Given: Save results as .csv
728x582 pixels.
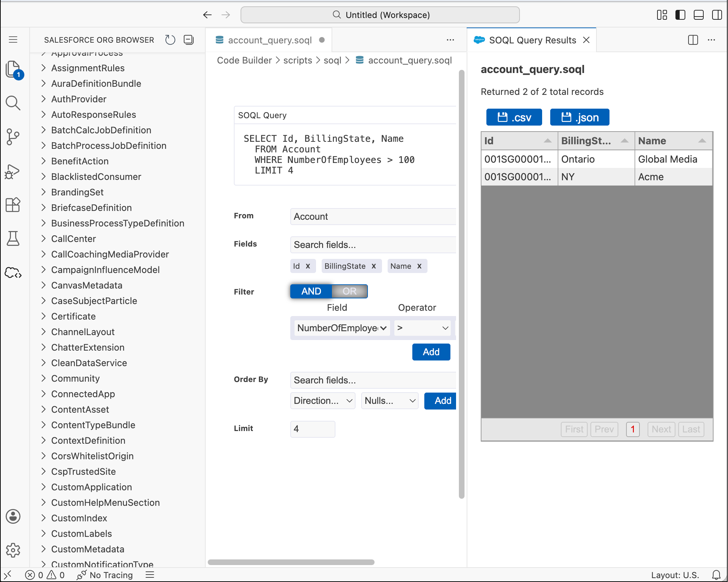Looking at the screenshot, I should (x=514, y=117).
